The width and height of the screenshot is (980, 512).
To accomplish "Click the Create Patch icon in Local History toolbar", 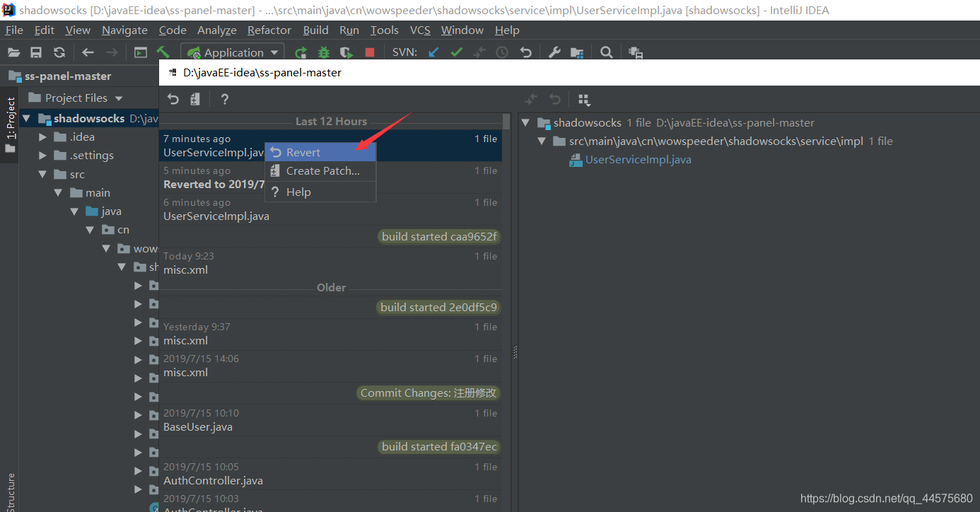I will point(195,99).
